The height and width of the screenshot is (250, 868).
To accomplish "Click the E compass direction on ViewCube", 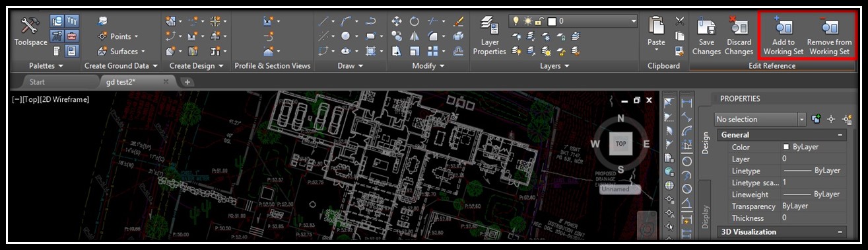I will (x=646, y=143).
